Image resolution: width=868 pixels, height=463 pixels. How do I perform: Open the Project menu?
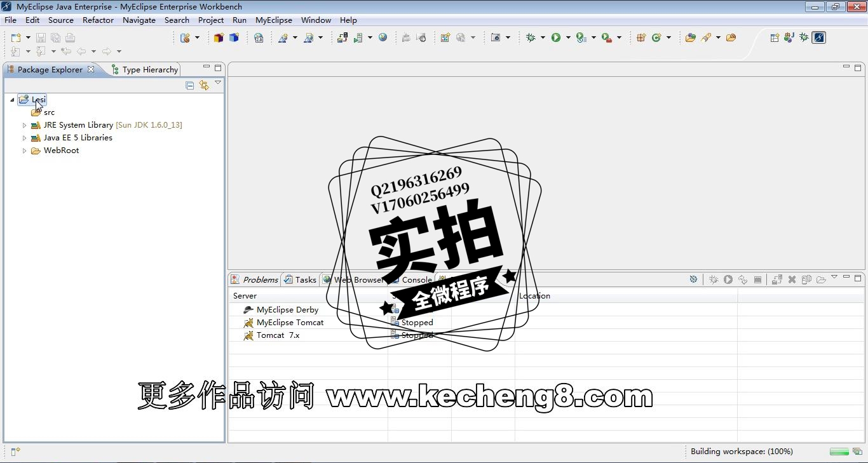tap(211, 20)
